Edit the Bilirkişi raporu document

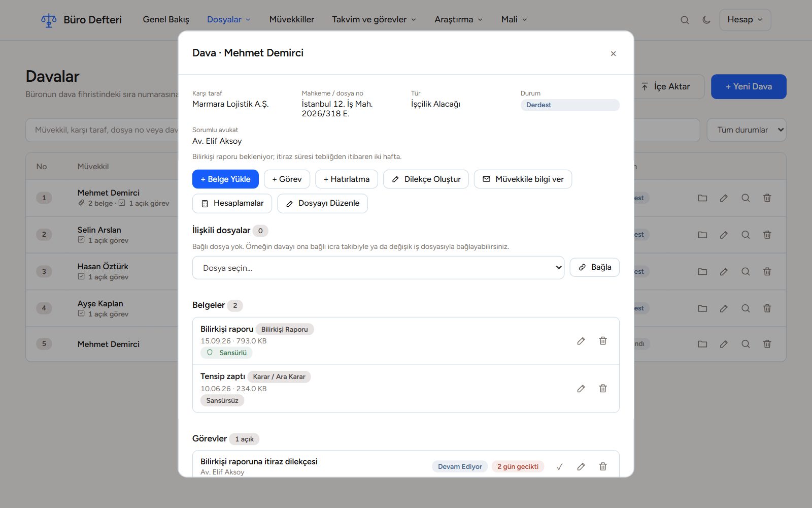581,341
